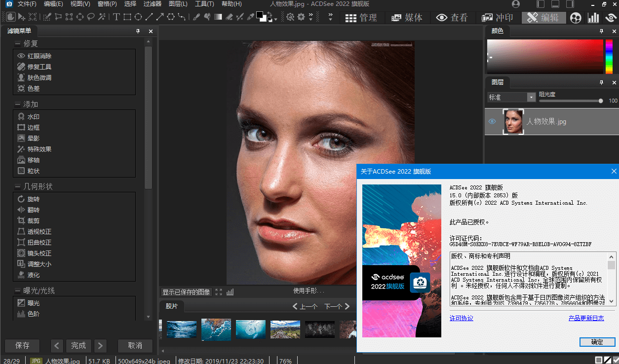The width and height of the screenshot is (619, 364).
Task: Switch to the 查看 mode tab
Action: [x=452, y=18]
